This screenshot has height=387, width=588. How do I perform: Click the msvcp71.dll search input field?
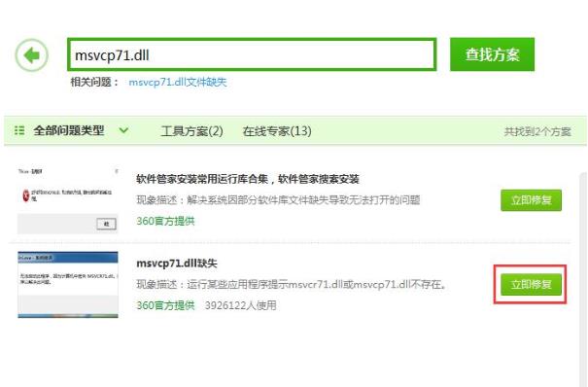(252, 54)
